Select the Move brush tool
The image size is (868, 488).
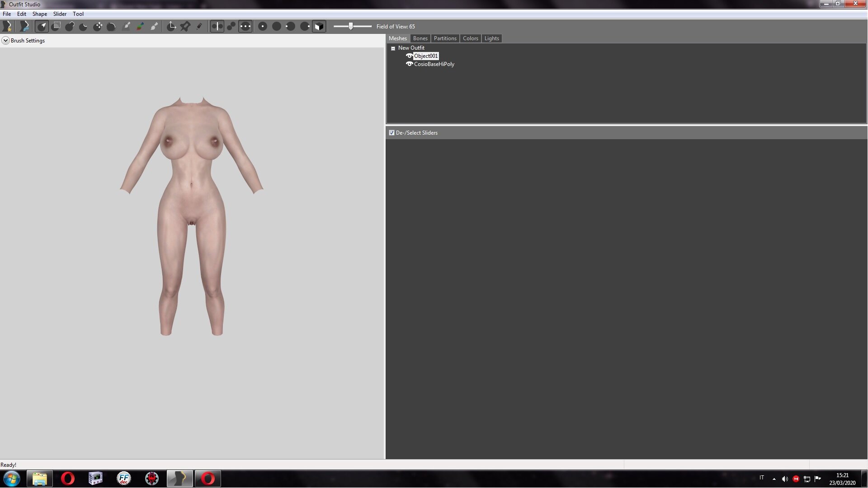tap(98, 26)
